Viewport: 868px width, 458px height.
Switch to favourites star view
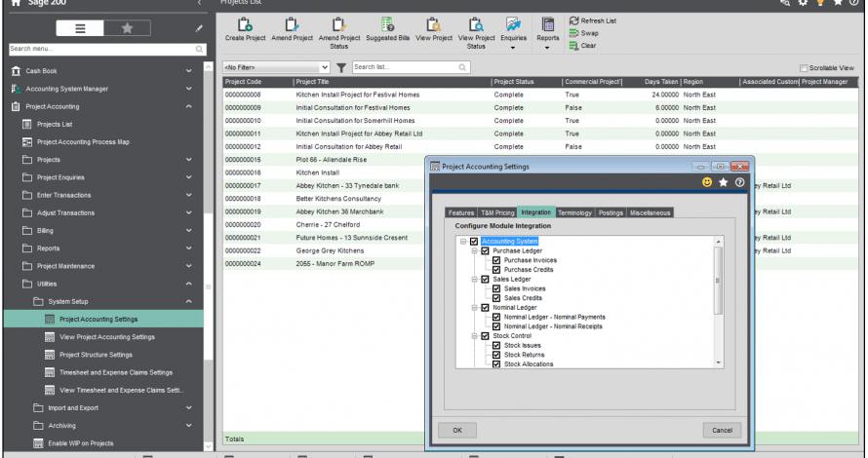[x=128, y=28]
